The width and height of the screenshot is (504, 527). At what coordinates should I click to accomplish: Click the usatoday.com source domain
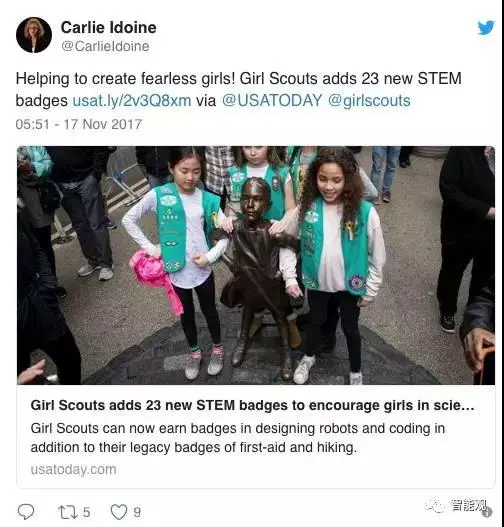74,469
